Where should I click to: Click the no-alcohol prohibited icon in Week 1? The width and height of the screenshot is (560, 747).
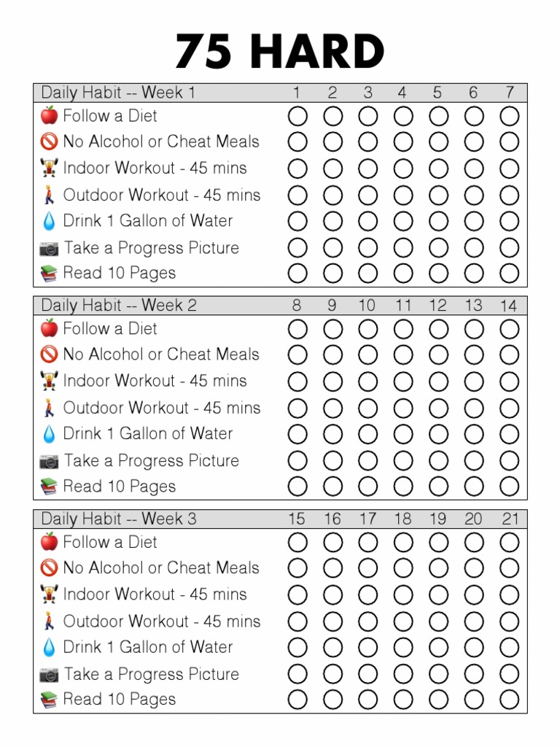49,142
